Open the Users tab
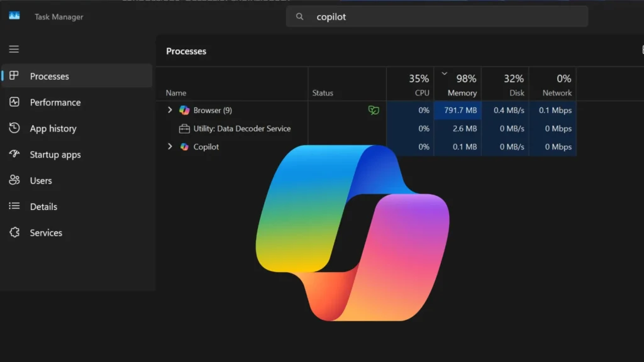Viewport: 644px width, 362px height. pos(77,180)
